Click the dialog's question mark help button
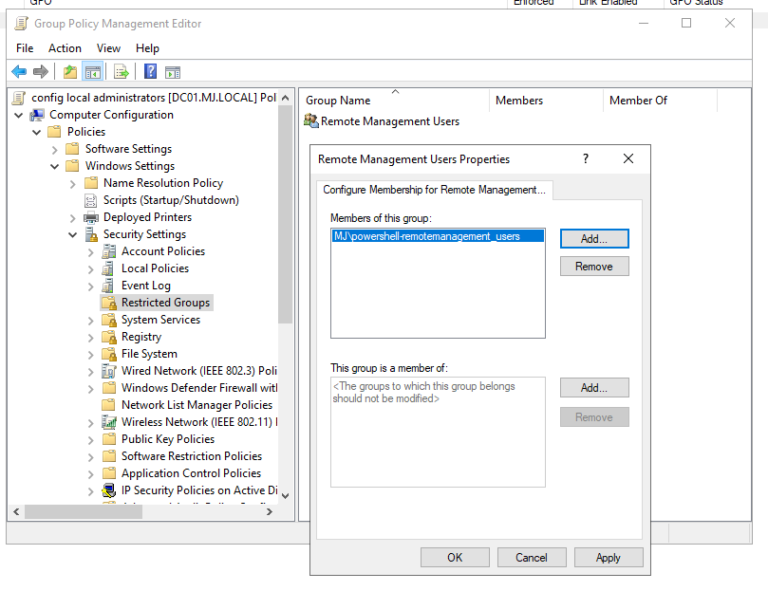The image size is (768, 591). click(x=586, y=159)
